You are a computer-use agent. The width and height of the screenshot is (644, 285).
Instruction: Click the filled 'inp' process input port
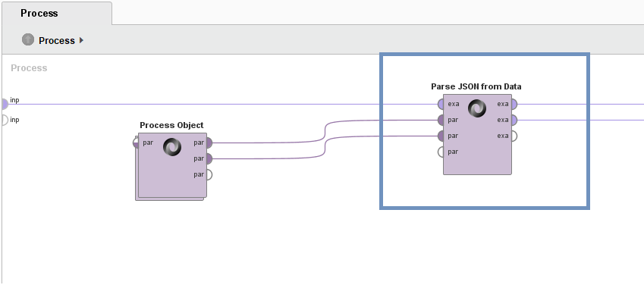coord(4,104)
